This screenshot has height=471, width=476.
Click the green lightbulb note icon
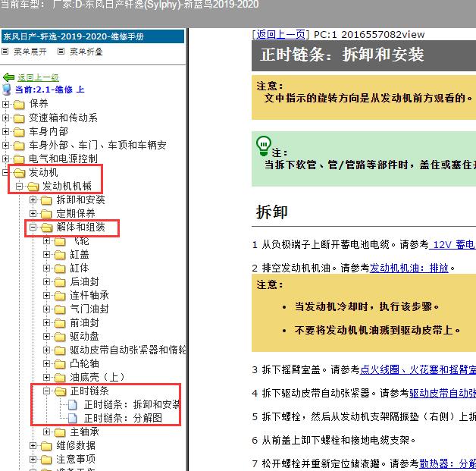[x=264, y=146]
